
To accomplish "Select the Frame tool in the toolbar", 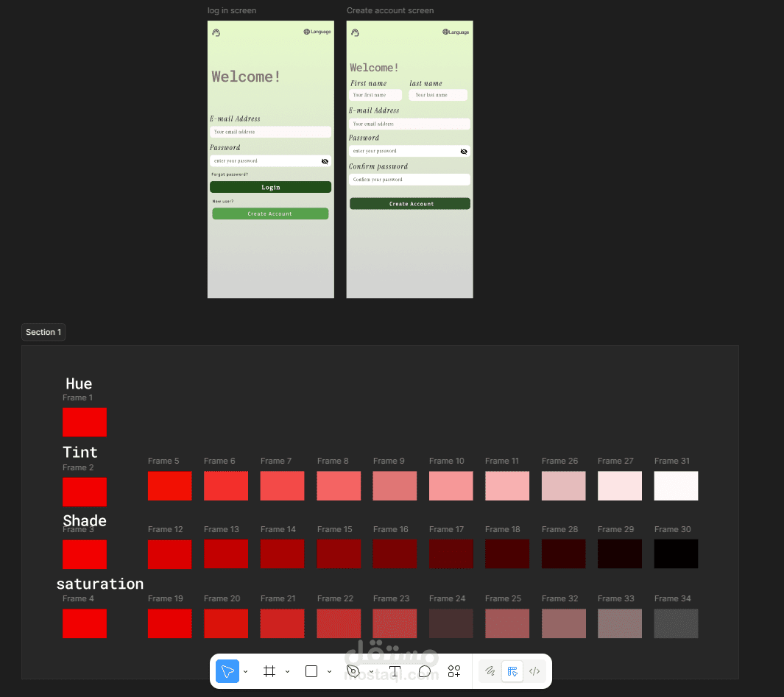I will click(269, 671).
